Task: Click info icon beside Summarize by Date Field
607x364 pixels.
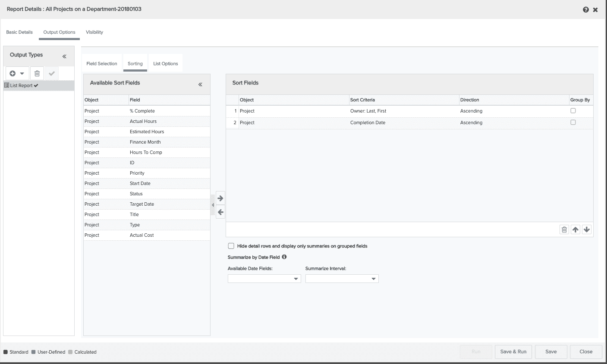Action: (284, 257)
